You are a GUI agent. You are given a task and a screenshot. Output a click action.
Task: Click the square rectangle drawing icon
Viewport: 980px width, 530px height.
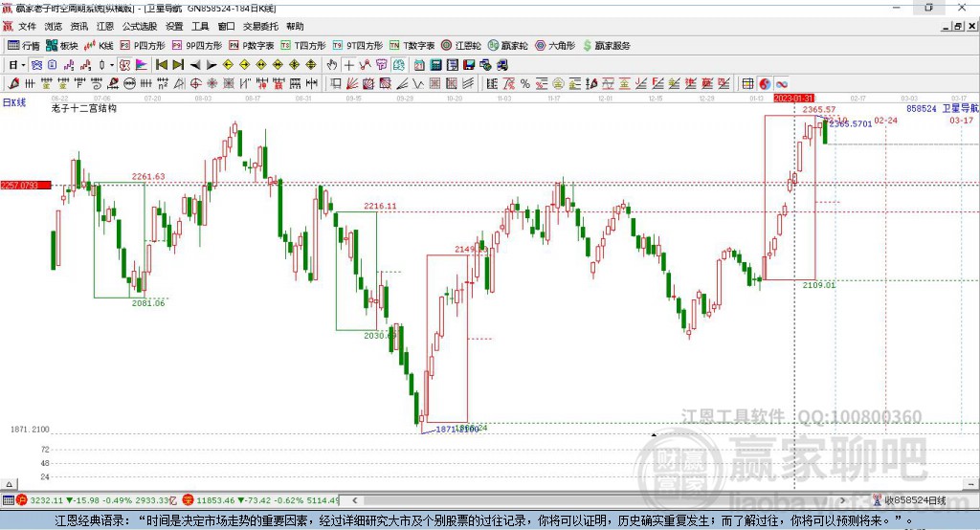coord(335,84)
